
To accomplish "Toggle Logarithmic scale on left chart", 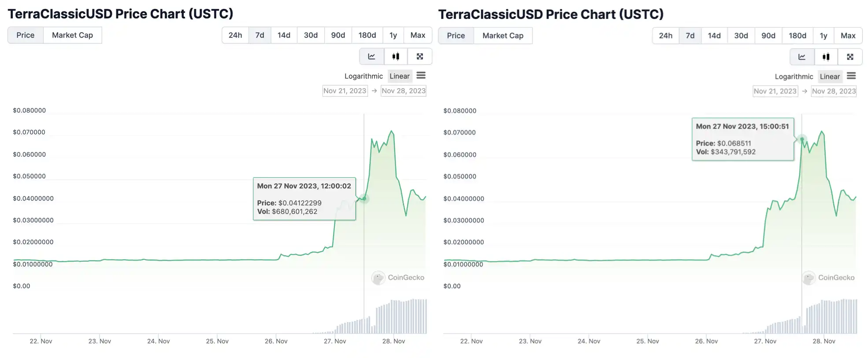I will (364, 76).
